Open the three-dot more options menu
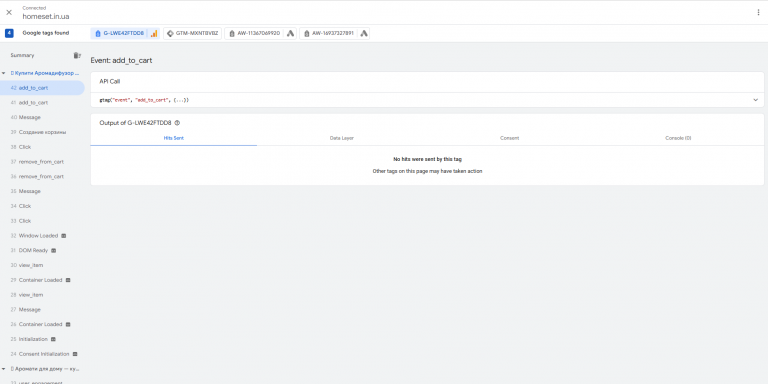 (x=758, y=12)
